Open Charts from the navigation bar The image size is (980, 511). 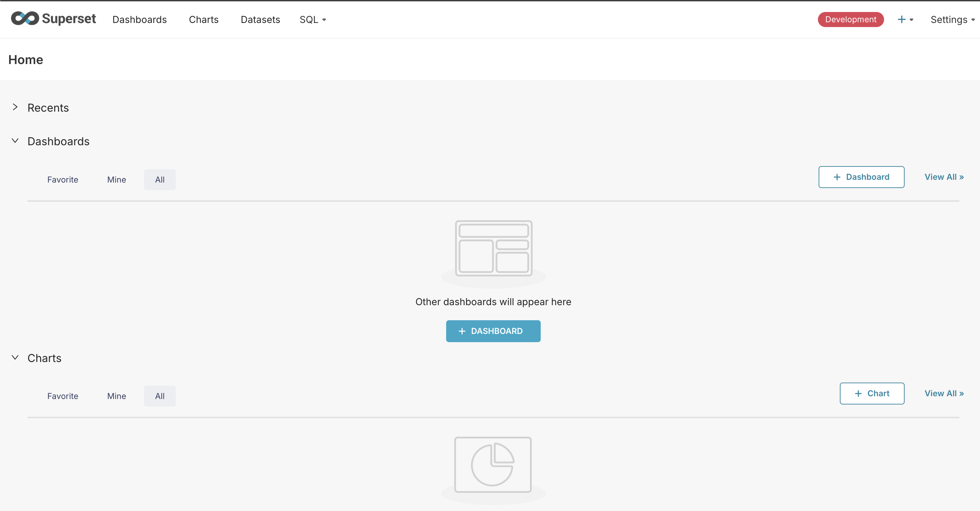pyautogui.click(x=204, y=20)
